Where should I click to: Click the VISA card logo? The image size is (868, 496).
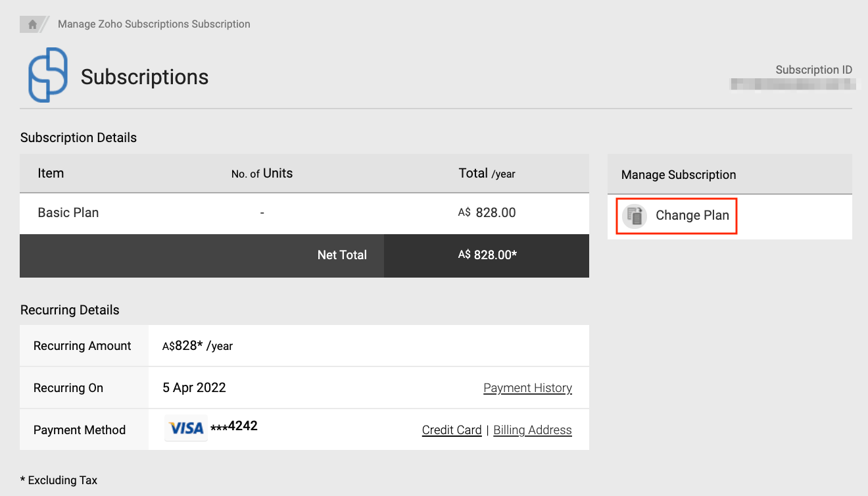tap(186, 428)
